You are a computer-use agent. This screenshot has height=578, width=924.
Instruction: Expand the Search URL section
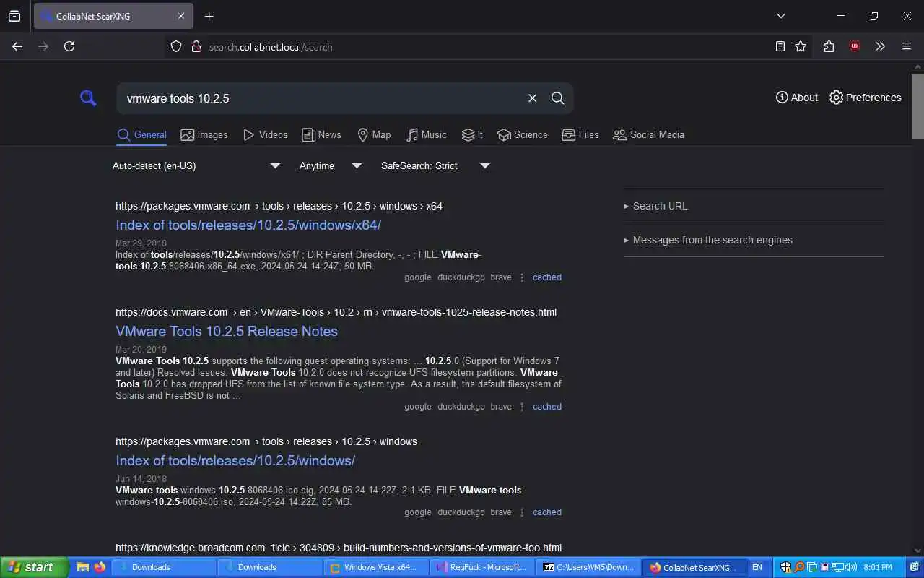coord(753,206)
